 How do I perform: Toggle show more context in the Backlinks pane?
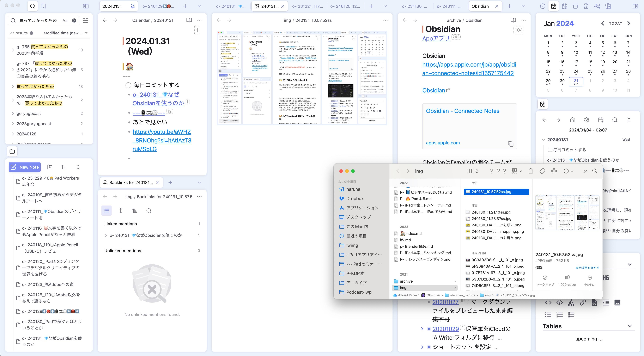coord(121,211)
